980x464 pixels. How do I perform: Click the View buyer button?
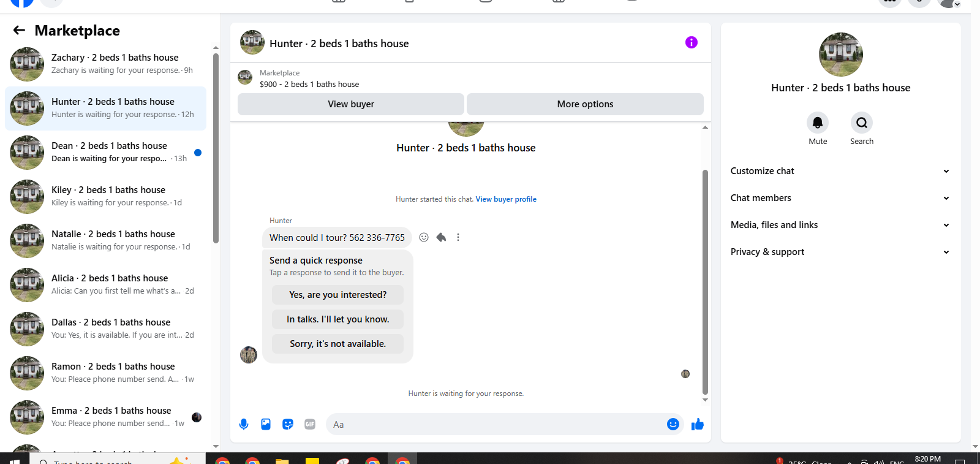[x=350, y=104]
